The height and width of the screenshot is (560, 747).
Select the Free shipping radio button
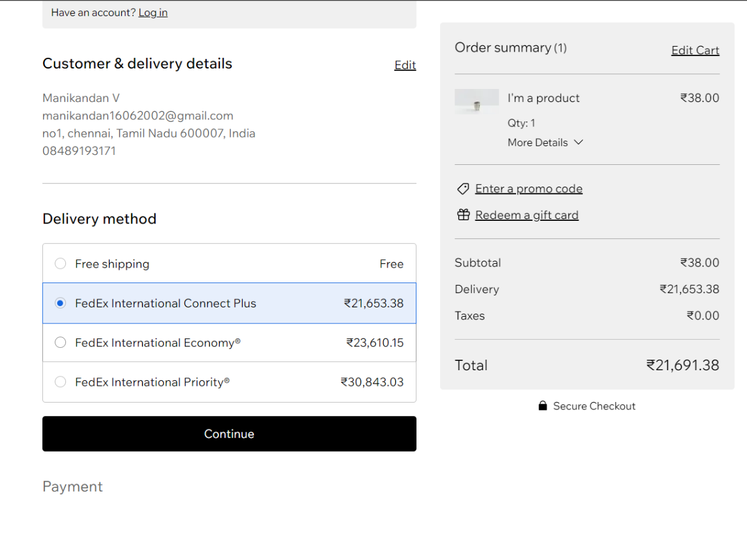pos(60,264)
